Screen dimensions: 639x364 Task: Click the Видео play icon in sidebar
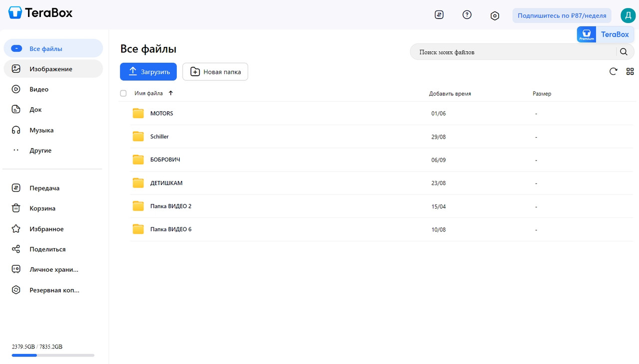click(x=16, y=89)
